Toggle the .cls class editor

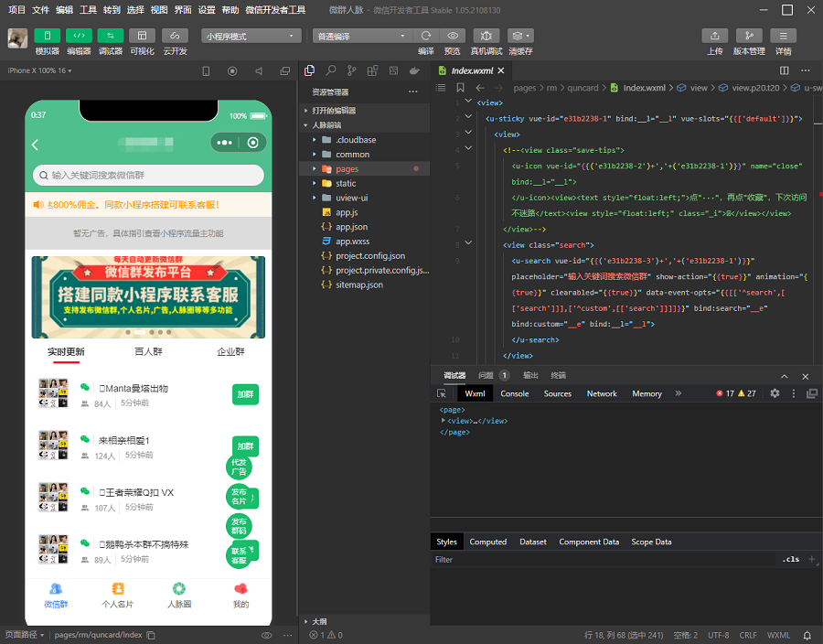point(790,560)
